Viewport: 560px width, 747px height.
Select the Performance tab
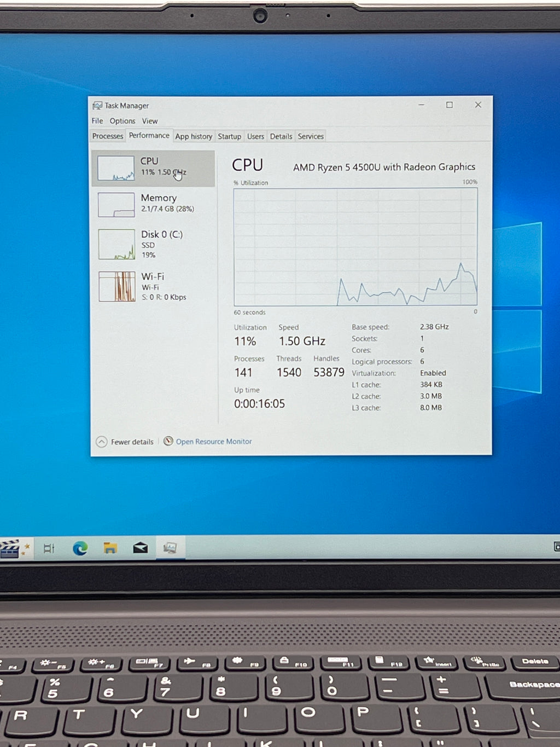(x=149, y=135)
